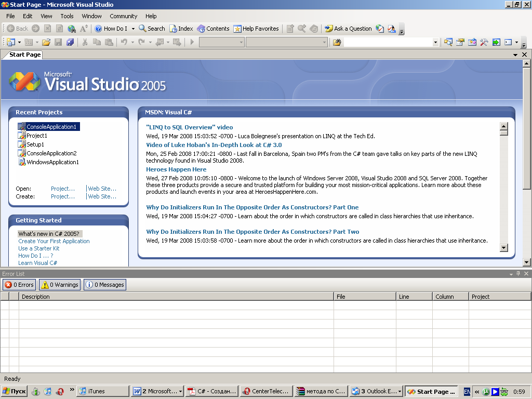Image resolution: width=532 pixels, height=399 pixels.
Task: Click the Refresh icon in help toolbar
Action: point(59,29)
